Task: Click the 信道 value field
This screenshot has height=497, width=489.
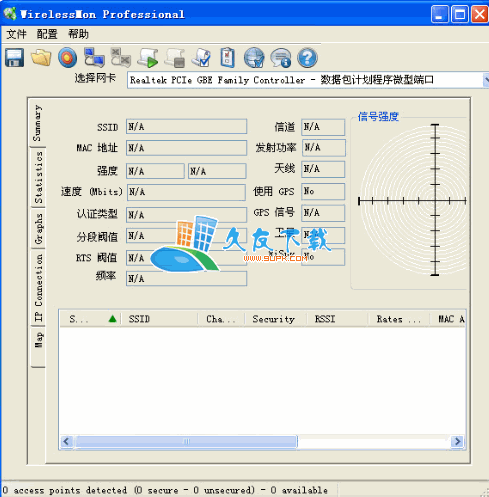Action: click(323, 127)
